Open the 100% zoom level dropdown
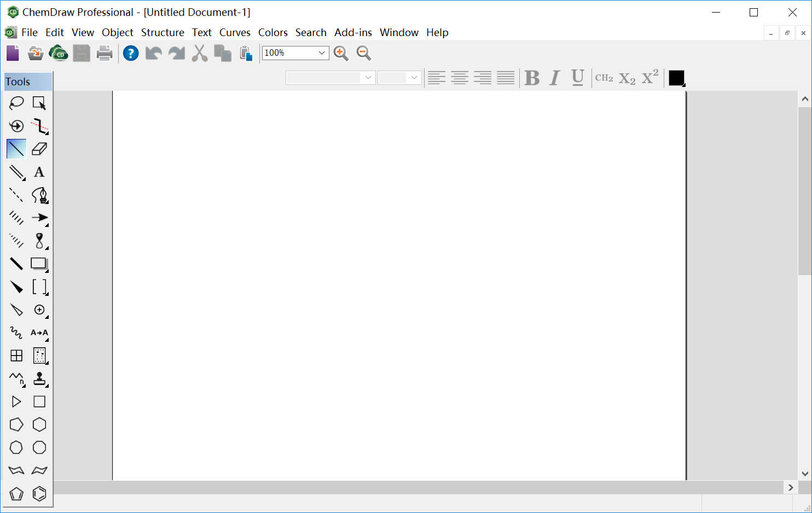This screenshot has height=513, width=812. (295, 53)
